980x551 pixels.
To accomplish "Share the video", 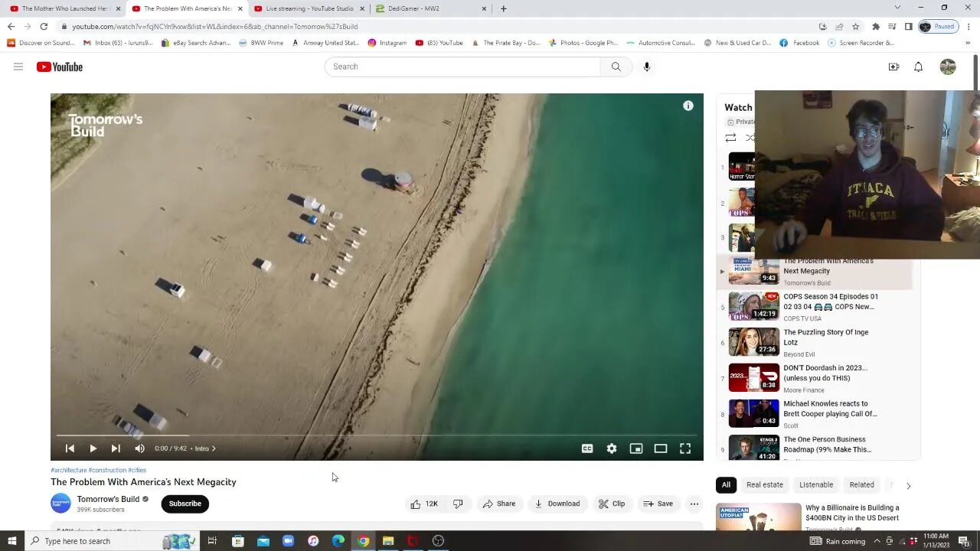I will tap(498, 504).
